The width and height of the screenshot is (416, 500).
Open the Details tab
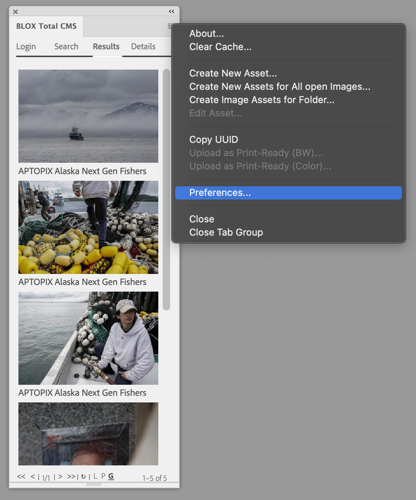(143, 46)
